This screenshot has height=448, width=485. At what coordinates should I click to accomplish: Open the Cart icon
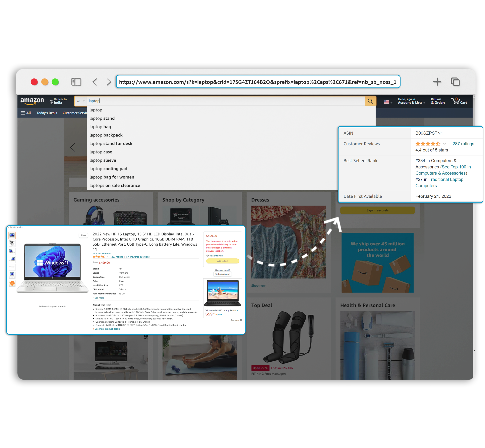459,101
